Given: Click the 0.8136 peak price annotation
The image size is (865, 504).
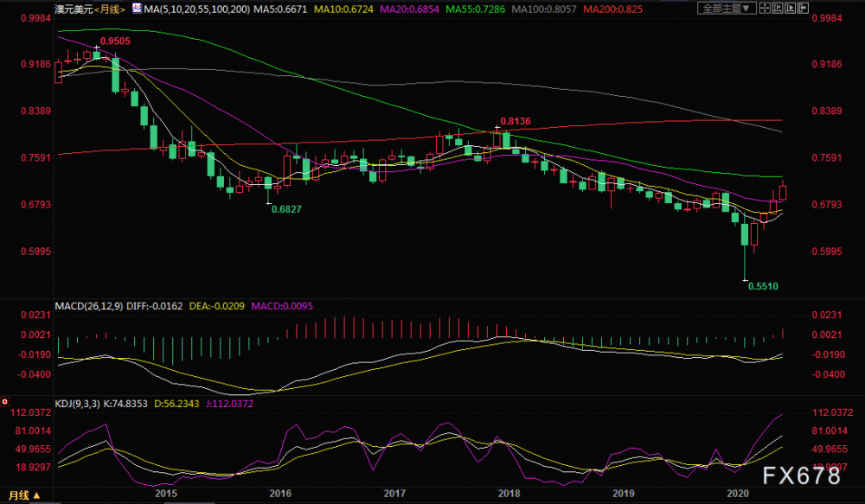Looking at the screenshot, I should click(x=516, y=121).
